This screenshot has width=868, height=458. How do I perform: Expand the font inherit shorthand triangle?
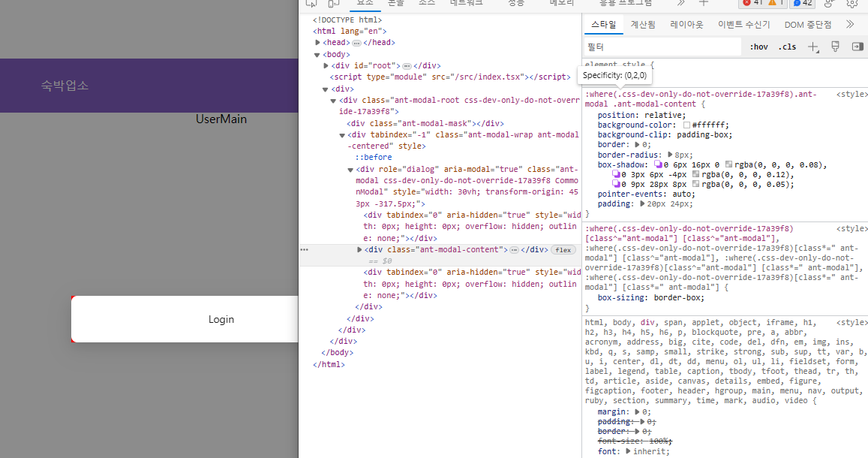click(628, 451)
